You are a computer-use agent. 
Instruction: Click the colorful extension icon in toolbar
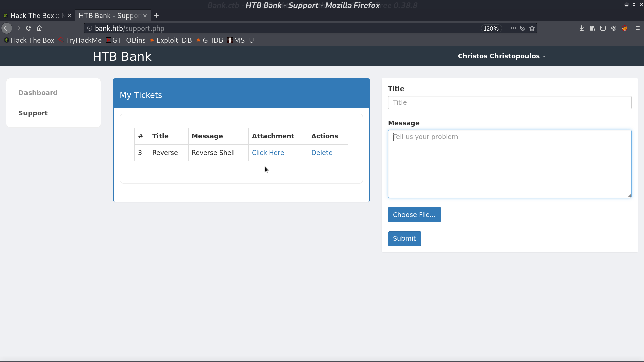coord(625,28)
